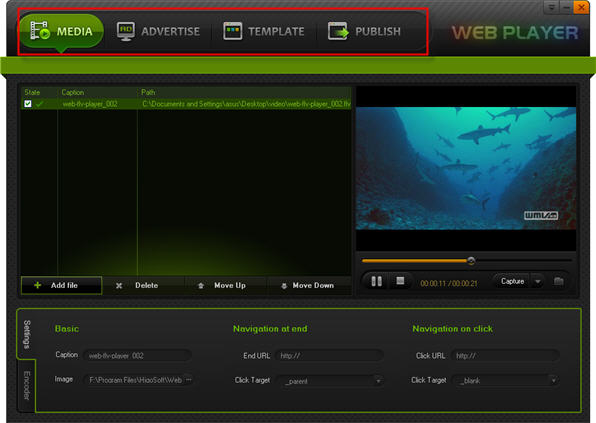Select the vertical Encoder side tab
This screenshot has height=423, width=596.
27,385
